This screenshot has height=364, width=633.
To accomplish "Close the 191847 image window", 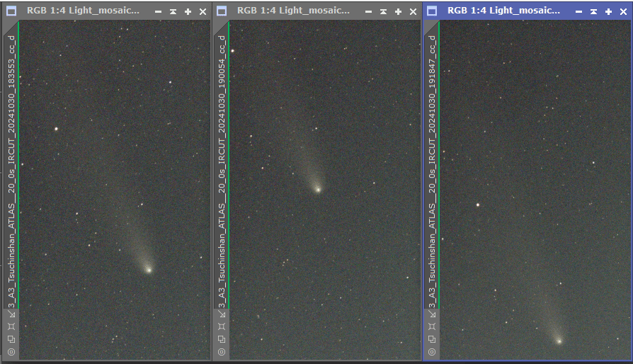I will 624,12.
